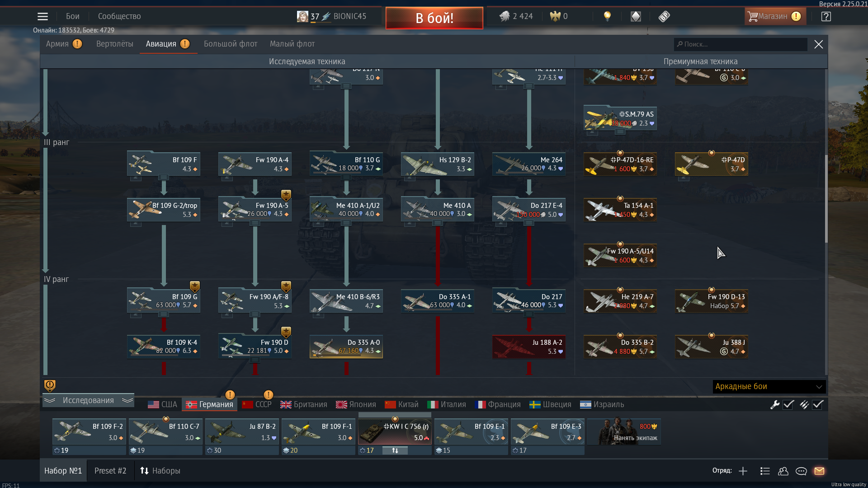The image size is (868, 488).
Task: Open the light bulb tips icon
Action: (x=607, y=17)
